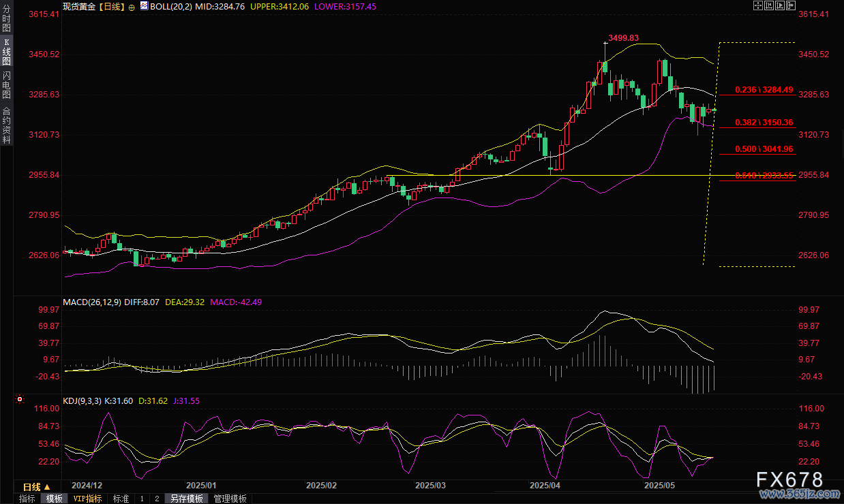
Task: Choose the 标准 template
Action: pyautogui.click(x=121, y=499)
